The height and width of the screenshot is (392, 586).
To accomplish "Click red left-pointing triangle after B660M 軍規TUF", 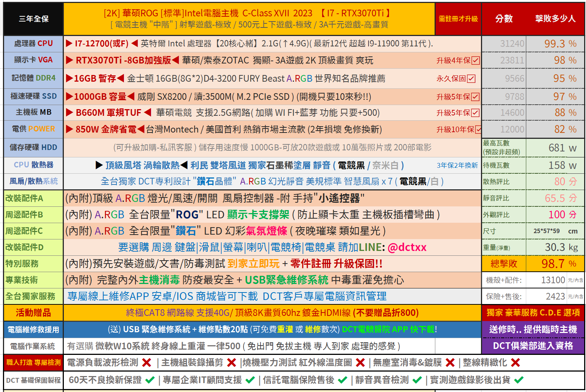I will click(148, 112).
